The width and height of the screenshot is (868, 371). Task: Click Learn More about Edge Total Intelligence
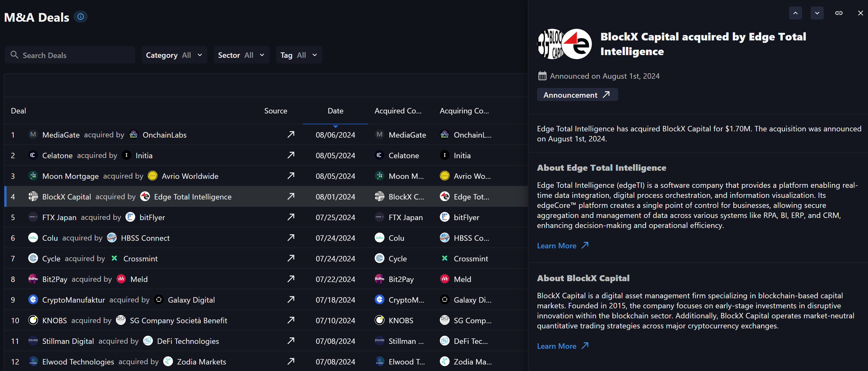pos(563,246)
